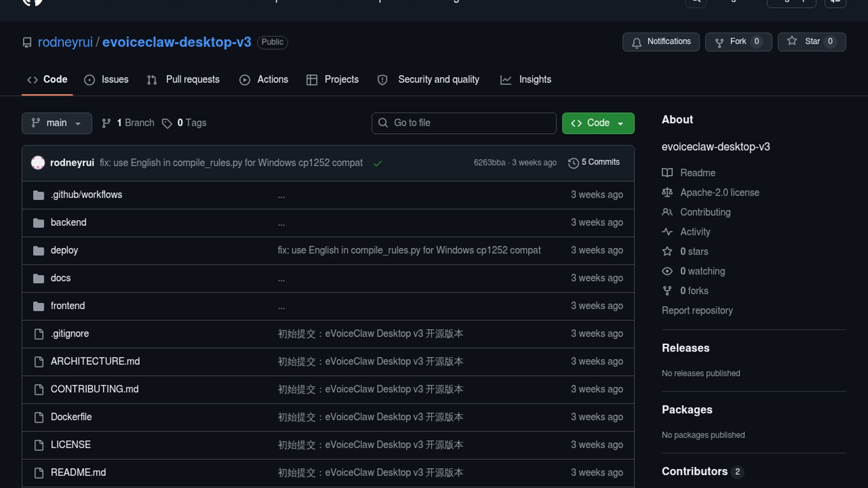Star the repository with the star icon

792,41
